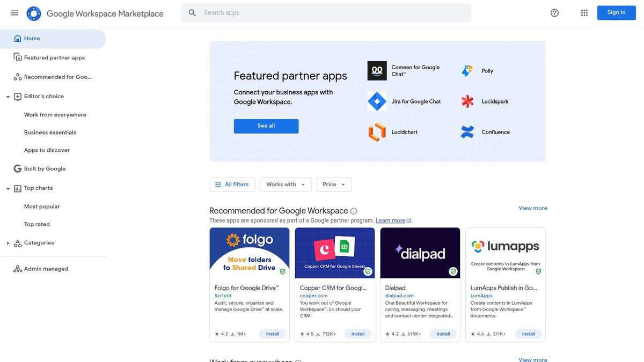Select the Jira for Google Chat icon
644x362 pixels.
tap(377, 101)
